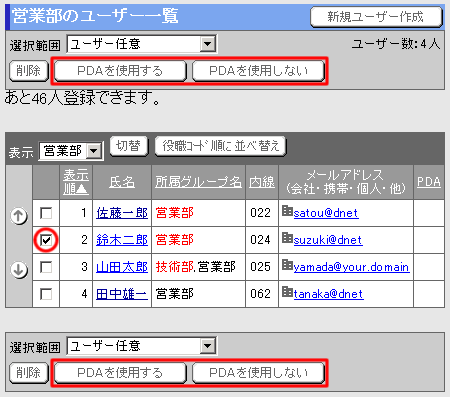This screenshot has width=450, height=397.
Task: Open user 田中雄一 link
Action: tap(122, 294)
